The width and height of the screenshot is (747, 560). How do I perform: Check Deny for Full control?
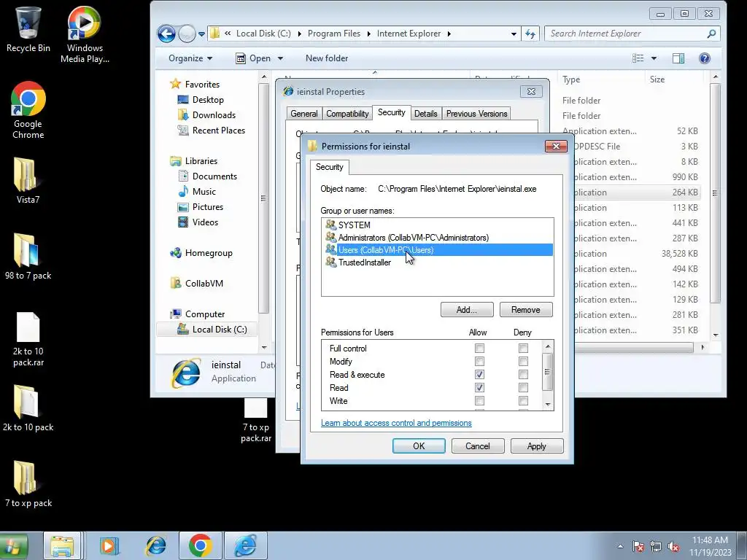523,348
